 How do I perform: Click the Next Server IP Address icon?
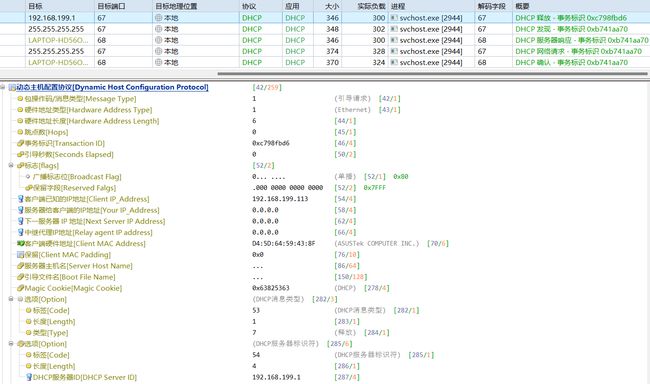(20, 221)
